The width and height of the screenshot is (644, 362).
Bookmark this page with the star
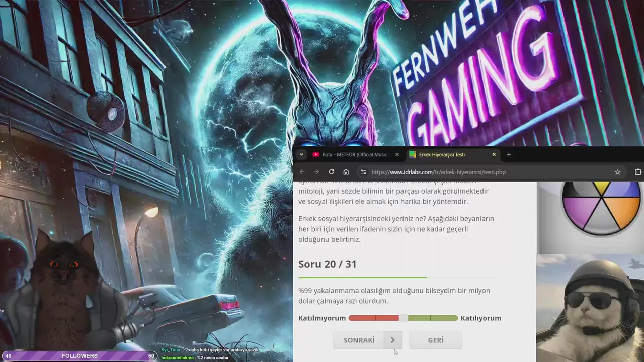pyautogui.click(x=617, y=172)
